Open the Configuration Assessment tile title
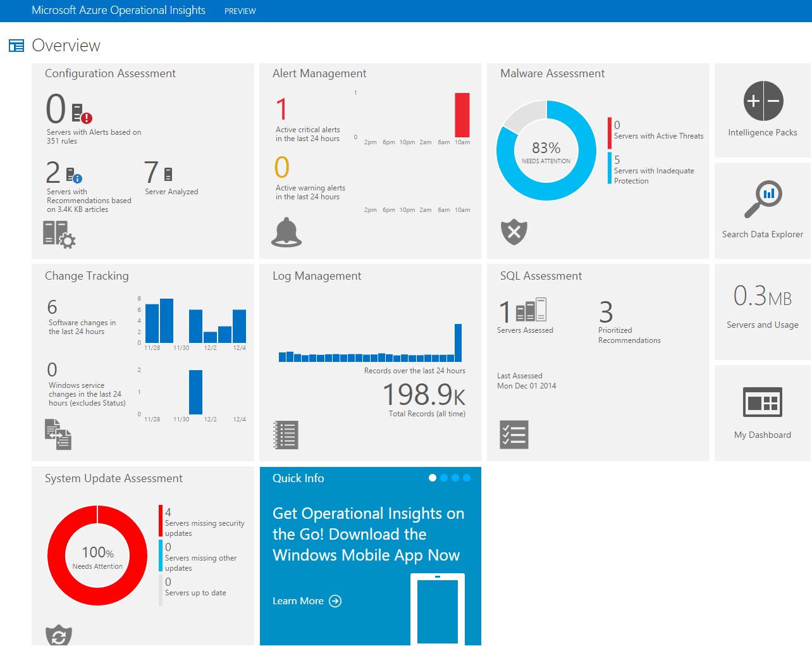This screenshot has height=646, width=812. click(110, 73)
